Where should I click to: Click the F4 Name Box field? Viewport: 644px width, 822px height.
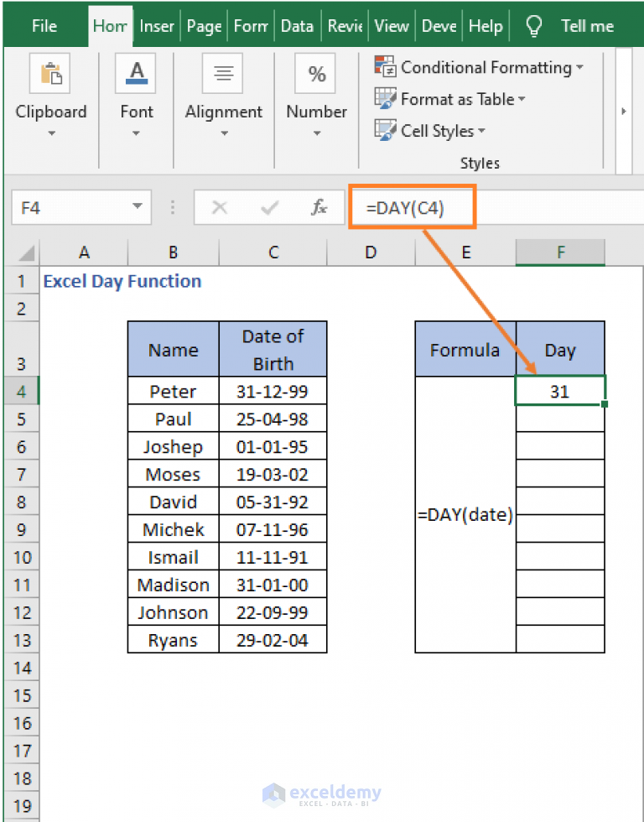(x=81, y=208)
